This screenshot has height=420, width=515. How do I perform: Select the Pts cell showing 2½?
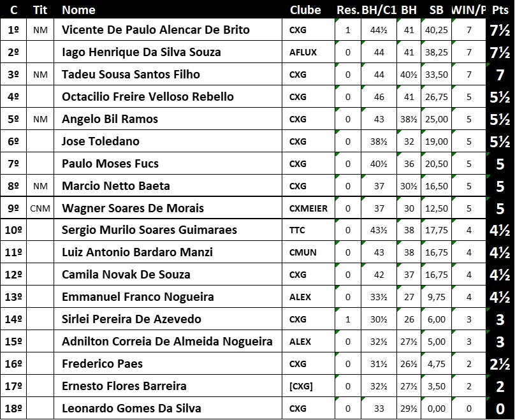point(500,365)
